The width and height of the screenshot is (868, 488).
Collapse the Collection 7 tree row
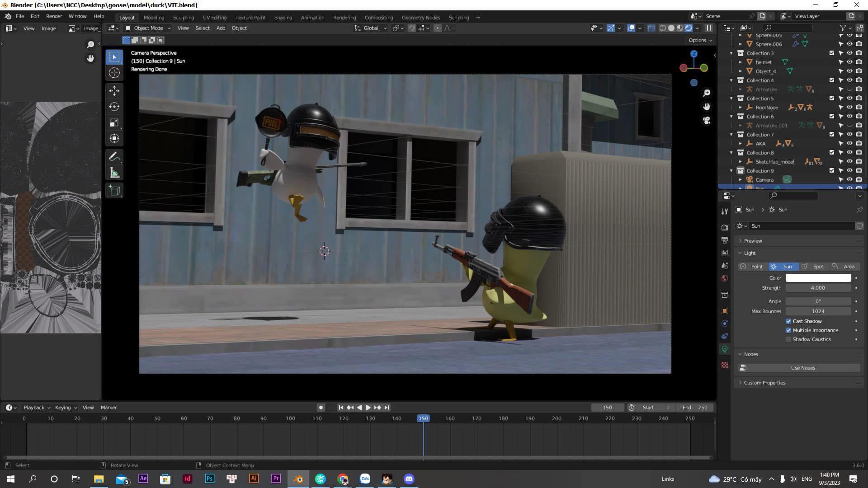pos(731,135)
